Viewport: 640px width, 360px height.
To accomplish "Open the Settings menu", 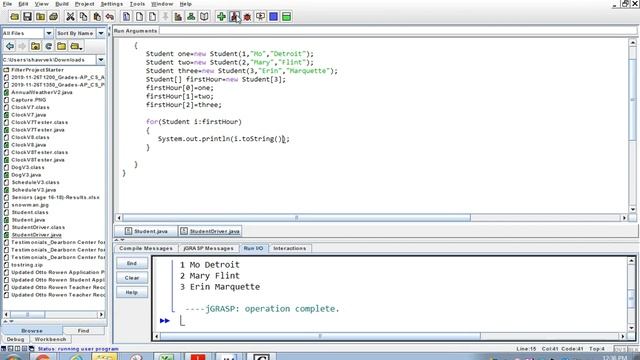I will pos(111,4).
